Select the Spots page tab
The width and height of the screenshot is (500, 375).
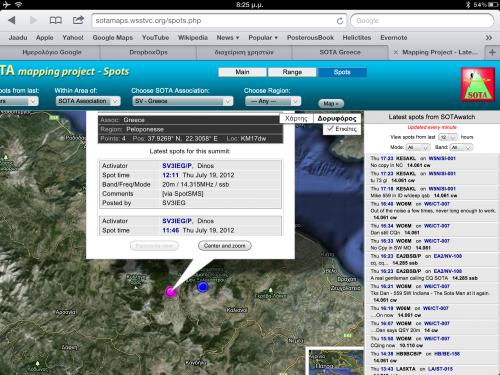pyautogui.click(x=342, y=72)
